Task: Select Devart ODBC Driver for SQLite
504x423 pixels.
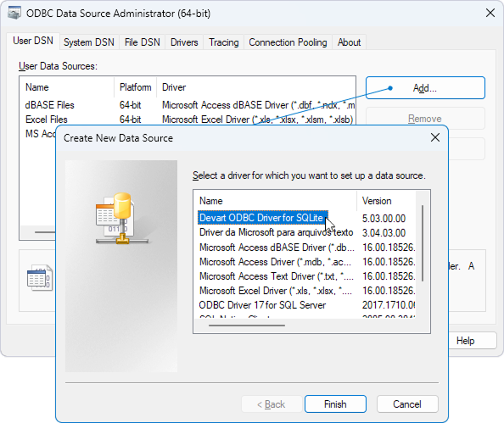Action: tap(263, 218)
